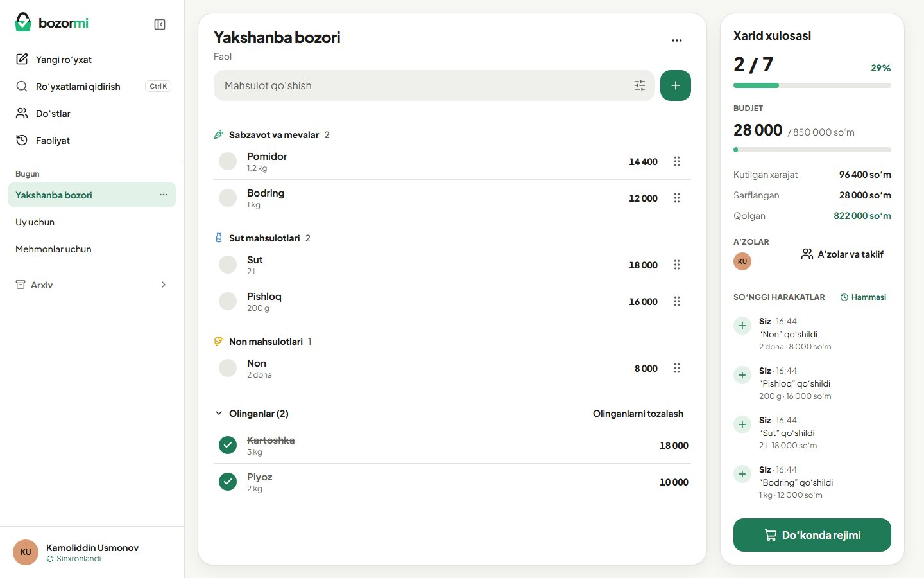Click the Arxiv archive box icon
Screen dimensions: 924x578
[21, 285]
